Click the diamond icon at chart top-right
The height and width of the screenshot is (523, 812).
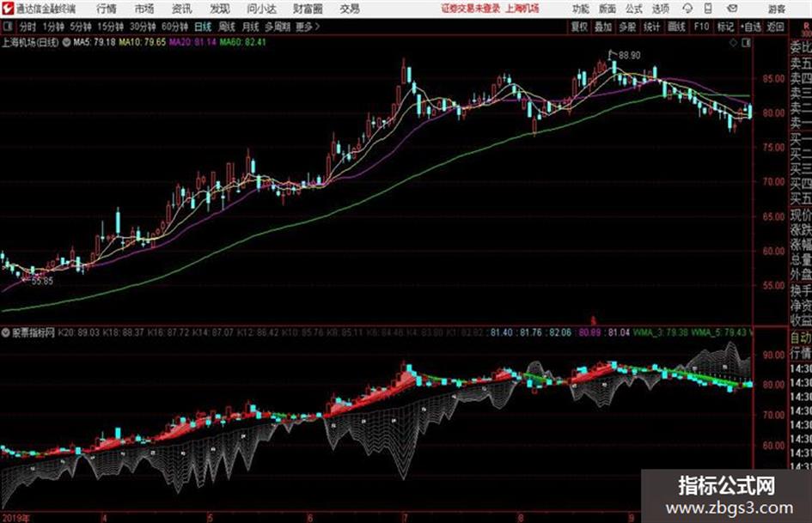733,43
